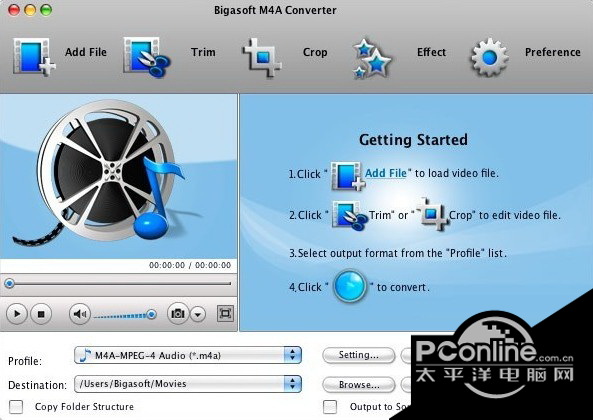Click the Add File toolbar icon

pyautogui.click(x=34, y=57)
